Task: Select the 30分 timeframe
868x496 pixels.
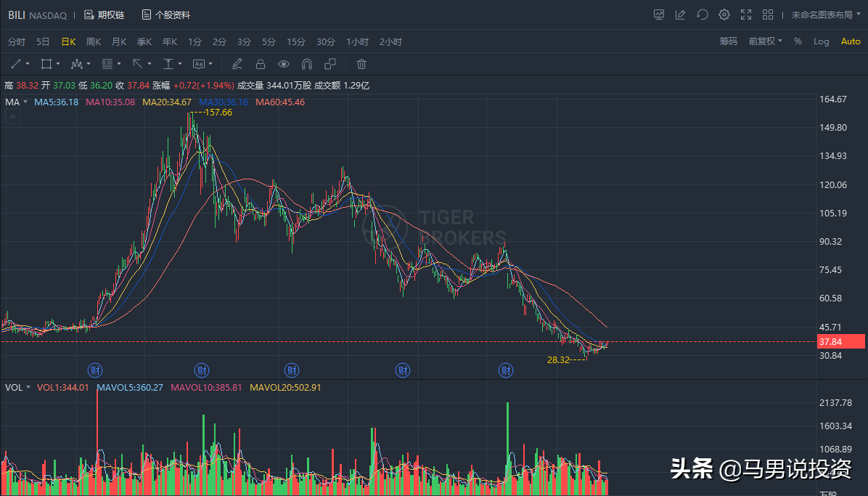Action: [326, 42]
